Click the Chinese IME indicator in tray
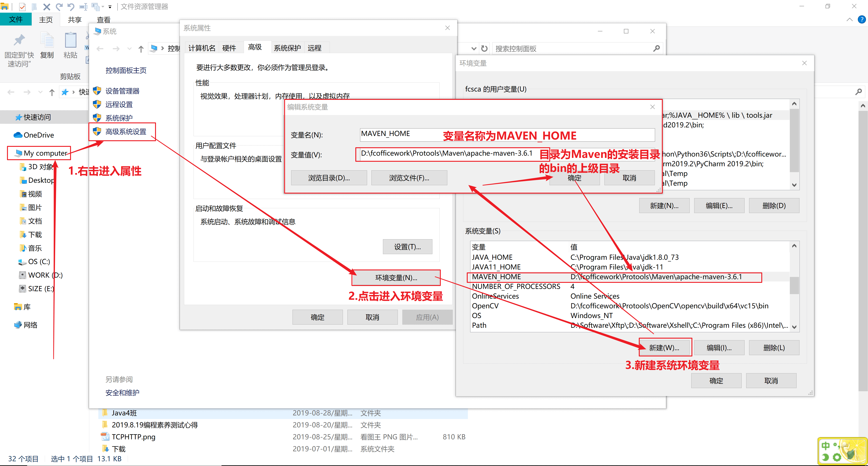 [825, 446]
